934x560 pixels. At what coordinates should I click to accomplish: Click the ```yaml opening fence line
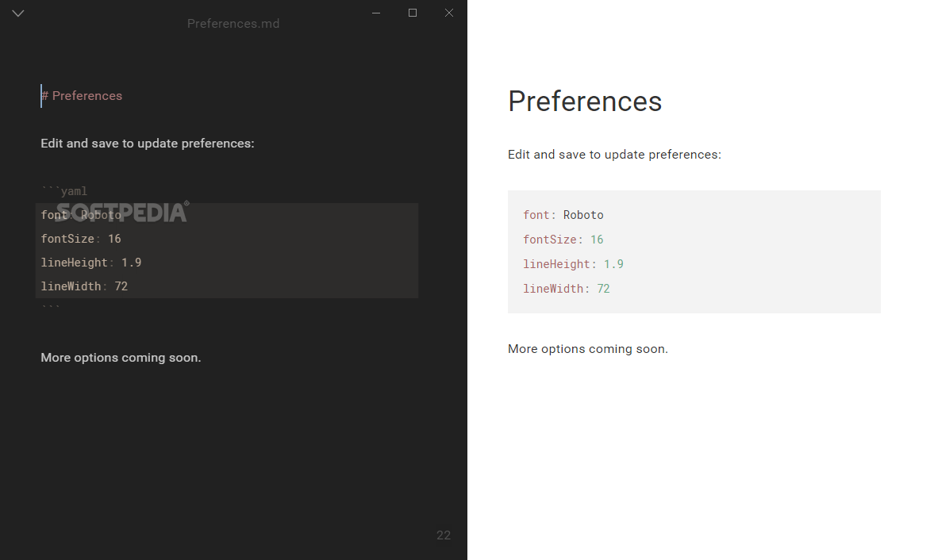click(x=64, y=191)
